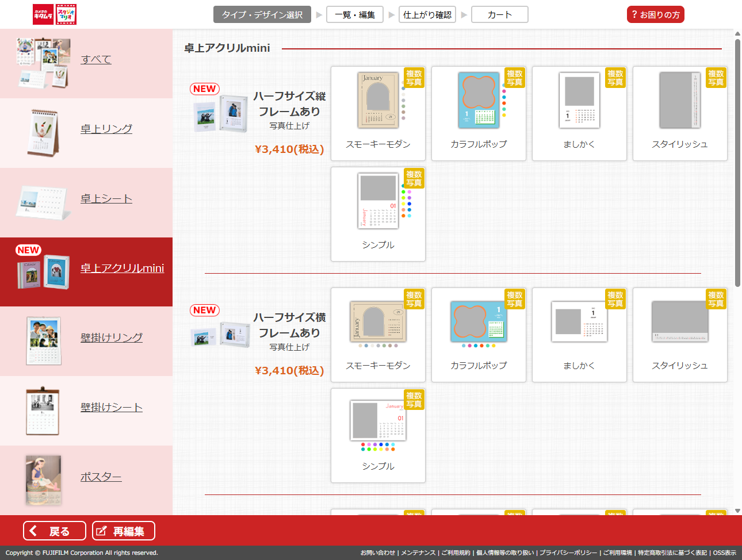
Task: Click the scrollbar up arrow
Action: (737, 34)
